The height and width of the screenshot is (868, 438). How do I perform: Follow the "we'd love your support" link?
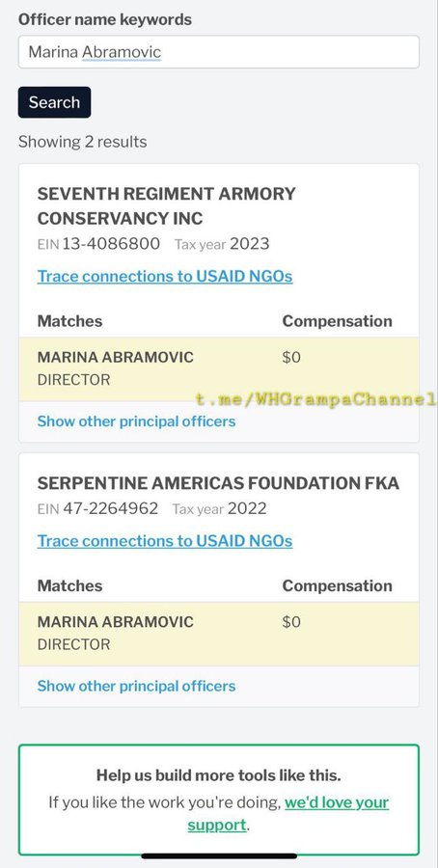point(287,814)
